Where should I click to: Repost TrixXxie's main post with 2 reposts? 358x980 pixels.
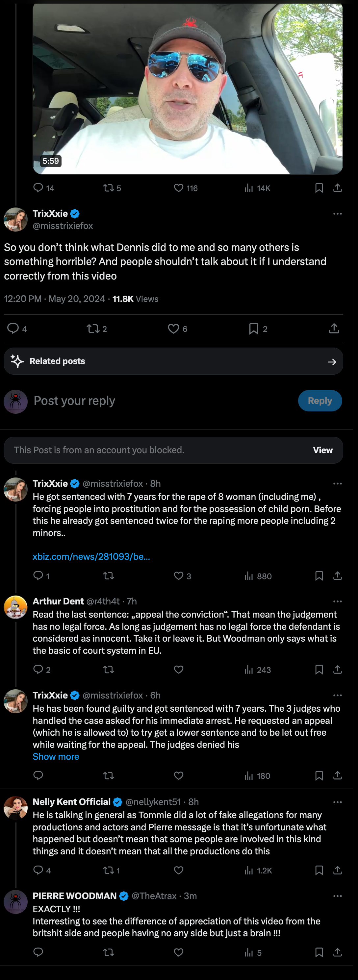93,329
